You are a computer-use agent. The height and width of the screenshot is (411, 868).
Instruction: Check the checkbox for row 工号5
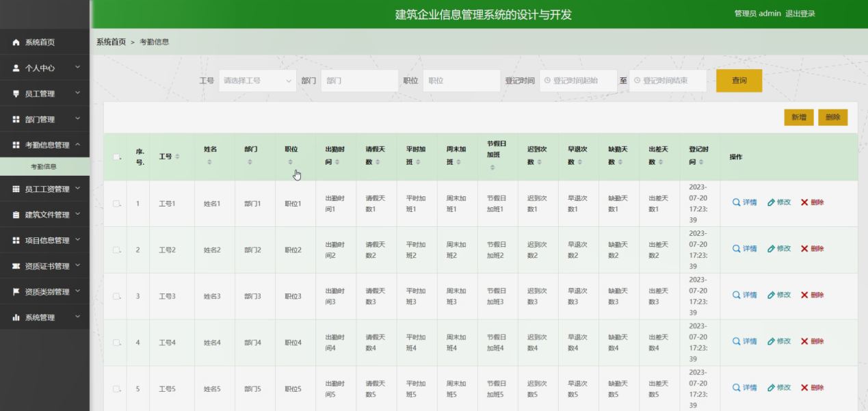[x=116, y=388]
